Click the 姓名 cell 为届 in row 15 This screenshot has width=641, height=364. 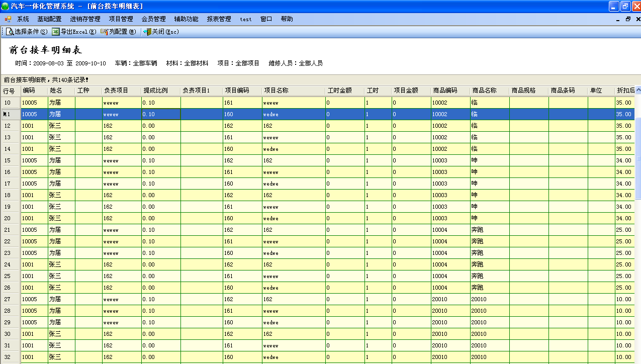pyautogui.click(x=61, y=160)
